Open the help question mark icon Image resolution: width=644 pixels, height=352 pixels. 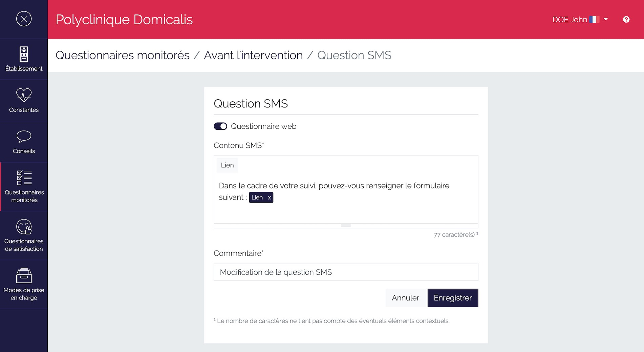point(626,19)
